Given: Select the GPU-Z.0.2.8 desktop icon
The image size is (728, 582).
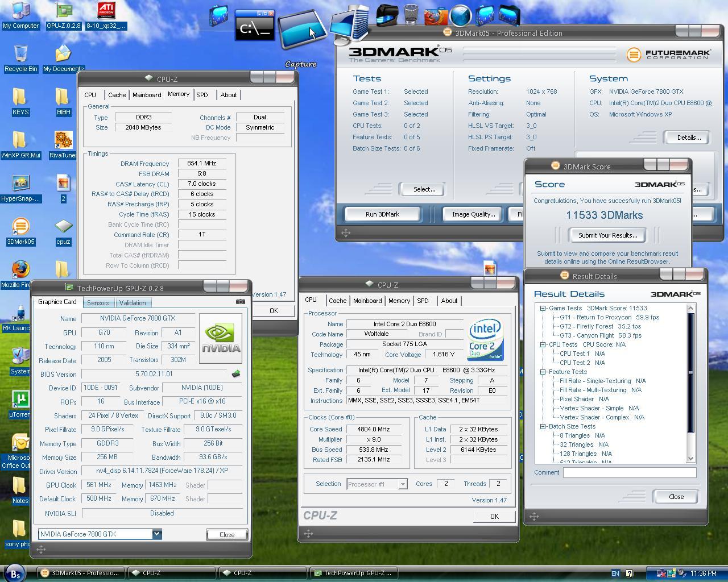Looking at the screenshot, I should click(x=63, y=15).
